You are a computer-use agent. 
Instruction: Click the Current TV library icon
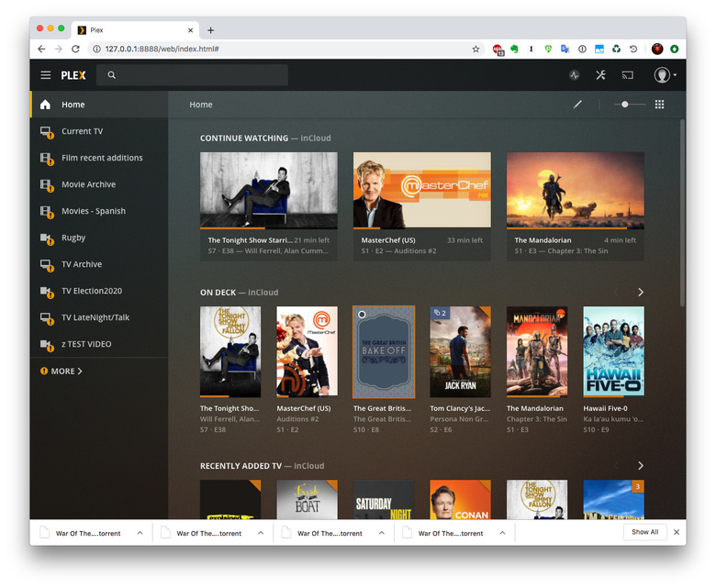pos(47,132)
